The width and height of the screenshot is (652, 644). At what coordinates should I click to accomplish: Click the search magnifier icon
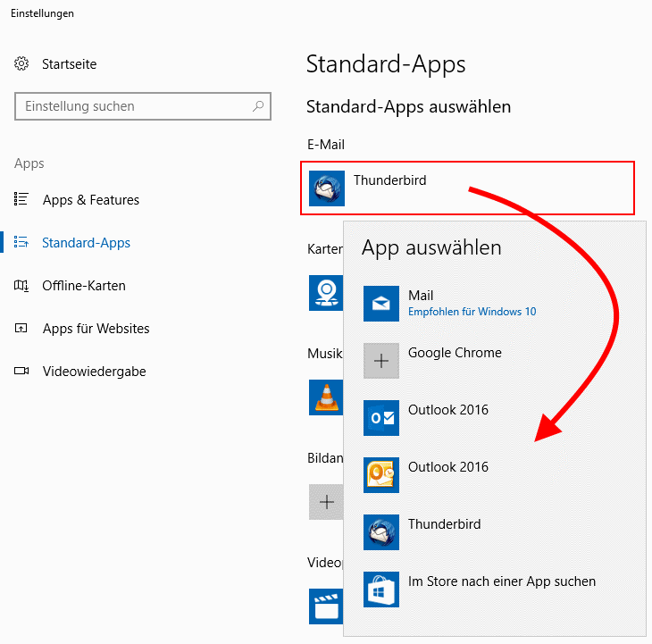[x=258, y=106]
